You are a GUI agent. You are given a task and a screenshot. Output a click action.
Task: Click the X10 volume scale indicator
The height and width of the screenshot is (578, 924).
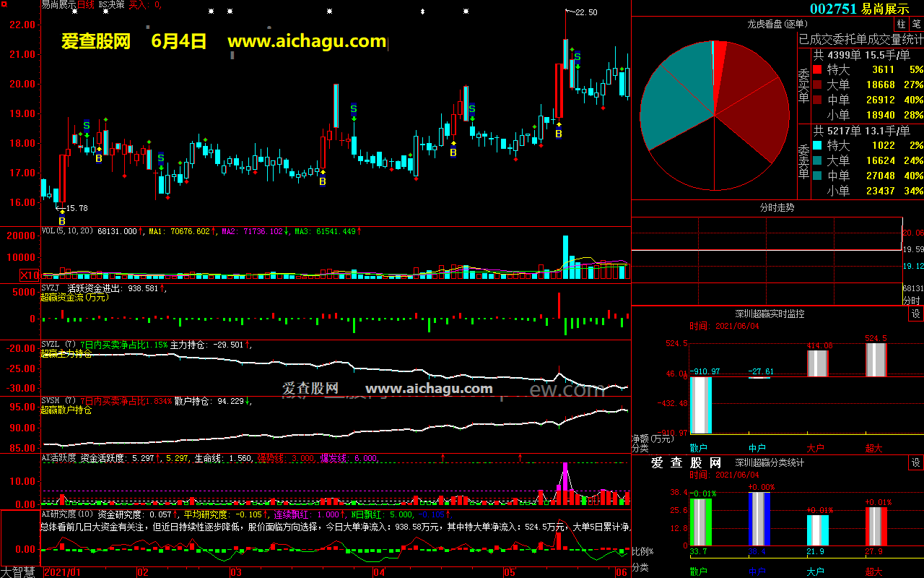pos(30,275)
